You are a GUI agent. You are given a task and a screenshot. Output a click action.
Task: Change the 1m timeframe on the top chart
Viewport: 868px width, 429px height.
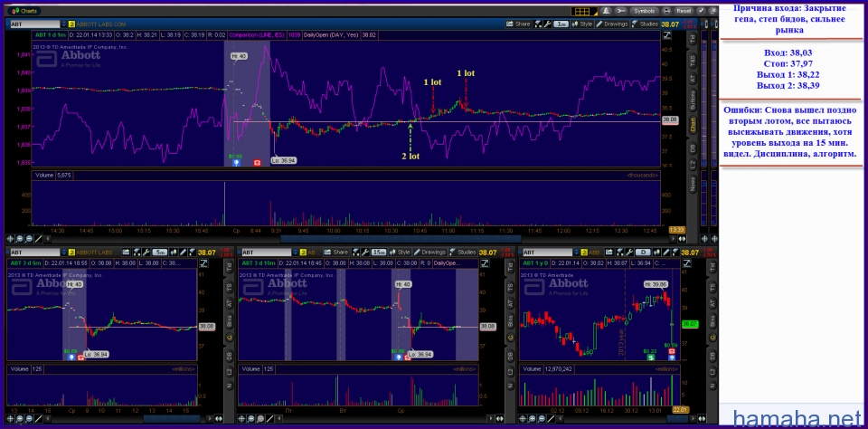click(561, 23)
